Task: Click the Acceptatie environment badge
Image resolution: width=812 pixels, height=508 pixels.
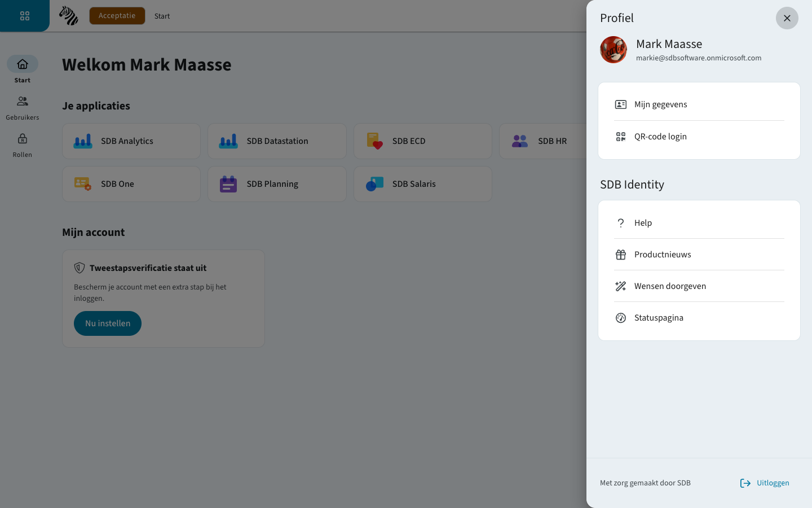Action: pyautogui.click(x=117, y=16)
